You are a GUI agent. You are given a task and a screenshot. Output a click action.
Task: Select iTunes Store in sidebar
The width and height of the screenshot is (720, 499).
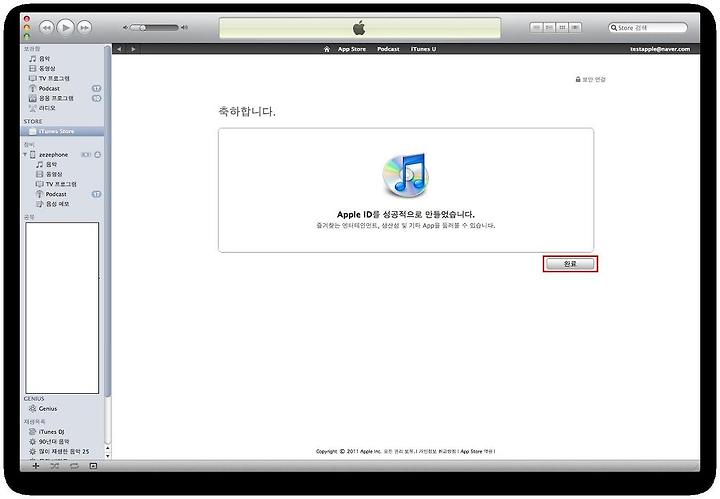click(62, 131)
